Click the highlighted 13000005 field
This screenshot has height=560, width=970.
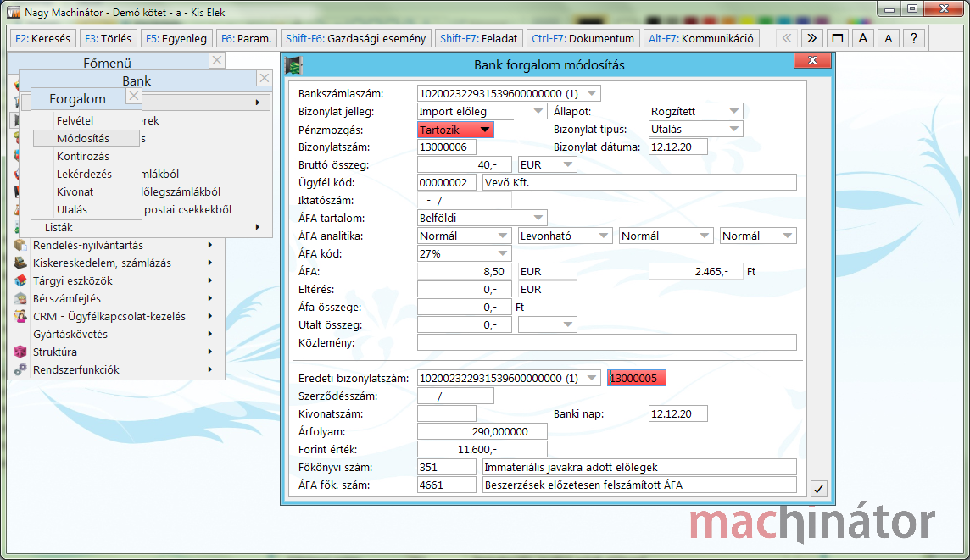[x=637, y=379]
